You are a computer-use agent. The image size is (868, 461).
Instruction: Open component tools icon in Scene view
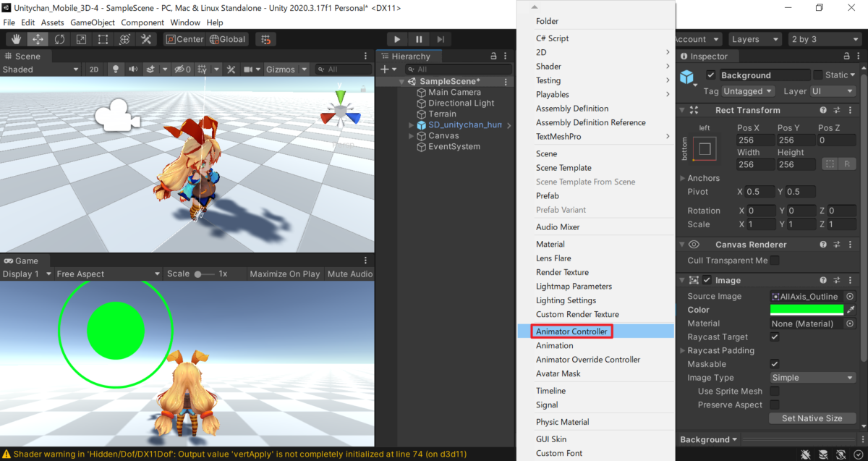point(231,69)
